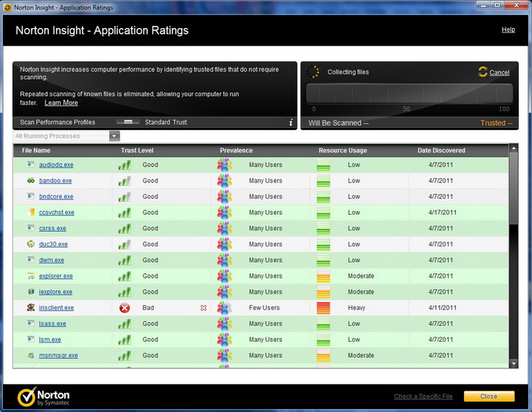Viewport: 532px width, 412px height.
Task: Open the audiodg.exe file link
Action: tap(56, 165)
